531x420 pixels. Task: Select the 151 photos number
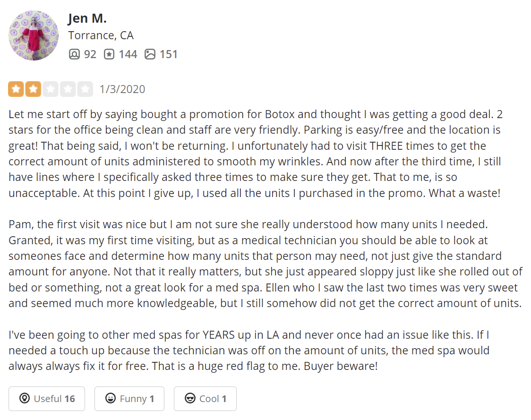(169, 54)
